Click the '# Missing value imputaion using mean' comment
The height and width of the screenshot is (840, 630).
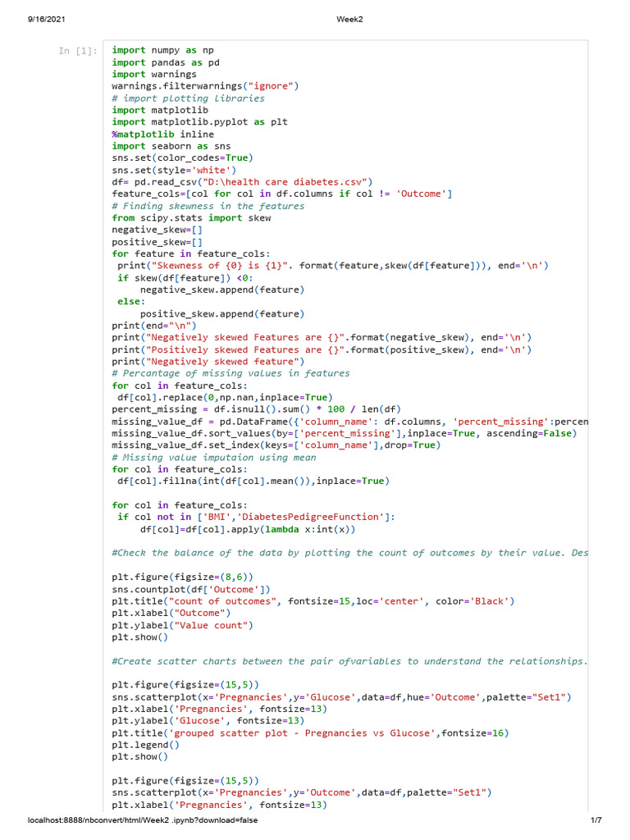pyautogui.click(x=214, y=457)
